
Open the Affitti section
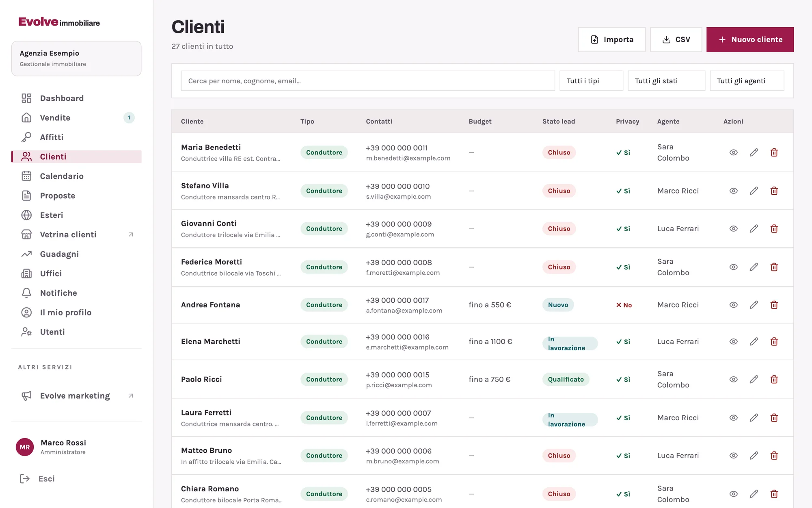[76, 137]
